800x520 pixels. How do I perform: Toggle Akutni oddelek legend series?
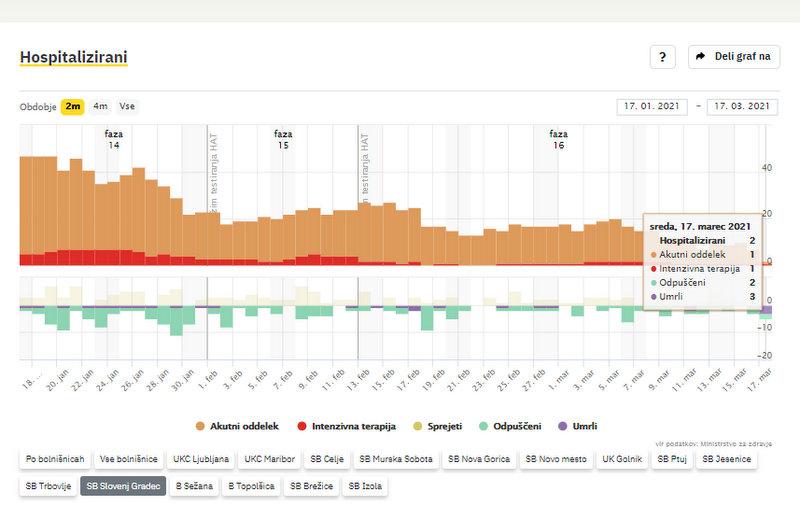tap(240, 426)
